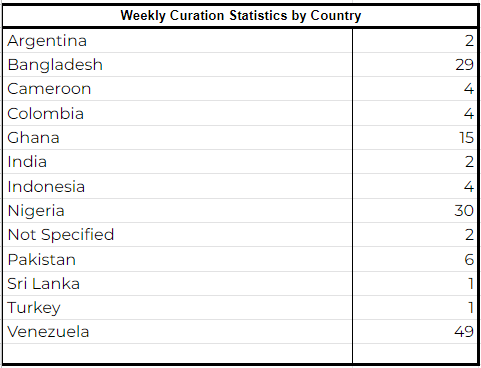
Task: Click the Ghana country cell
Action: 178,138
